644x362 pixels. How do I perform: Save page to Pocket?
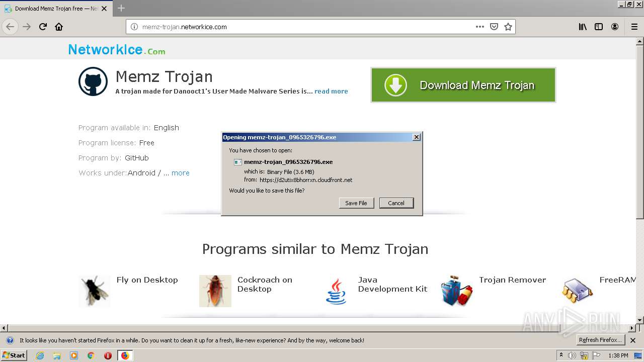[x=494, y=27]
